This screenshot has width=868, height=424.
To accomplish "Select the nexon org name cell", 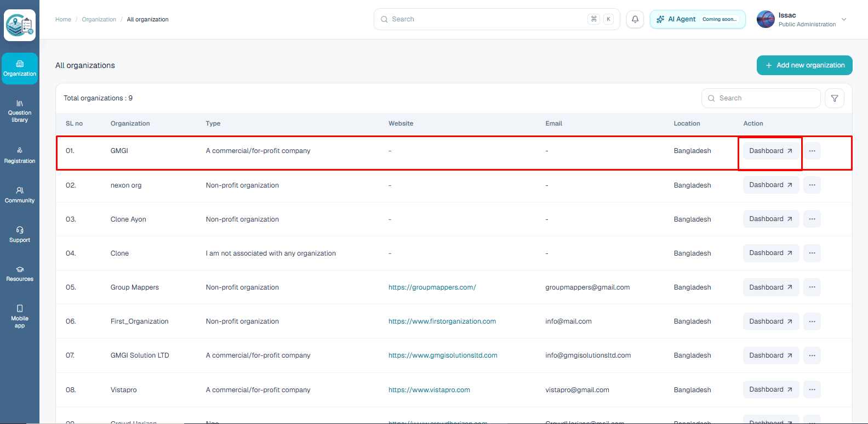I will [x=126, y=185].
